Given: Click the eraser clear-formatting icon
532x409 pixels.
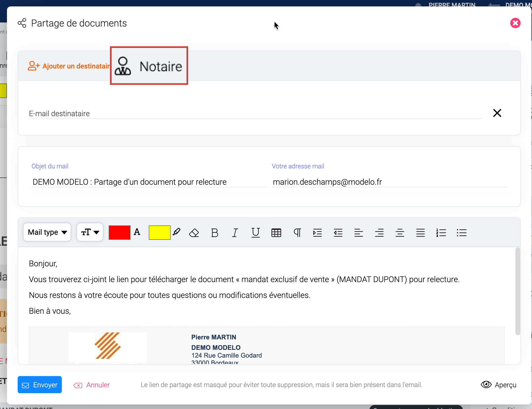Looking at the screenshot, I should (x=194, y=233).
